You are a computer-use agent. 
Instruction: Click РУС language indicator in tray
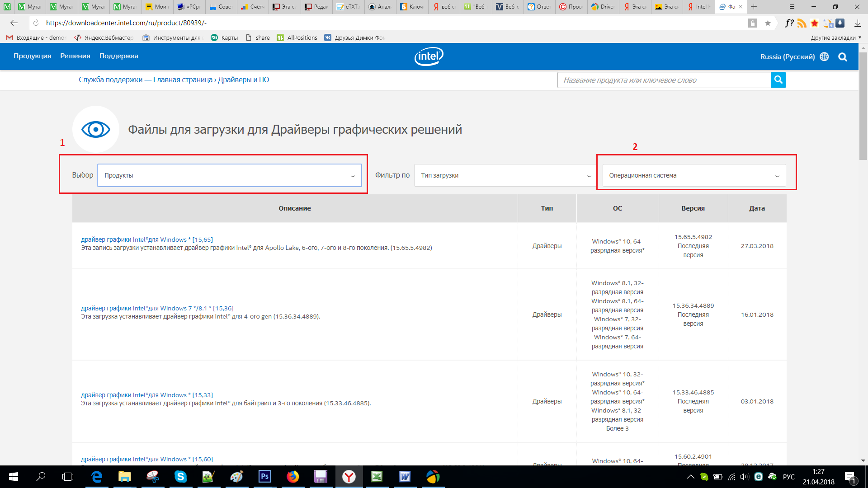789,477
